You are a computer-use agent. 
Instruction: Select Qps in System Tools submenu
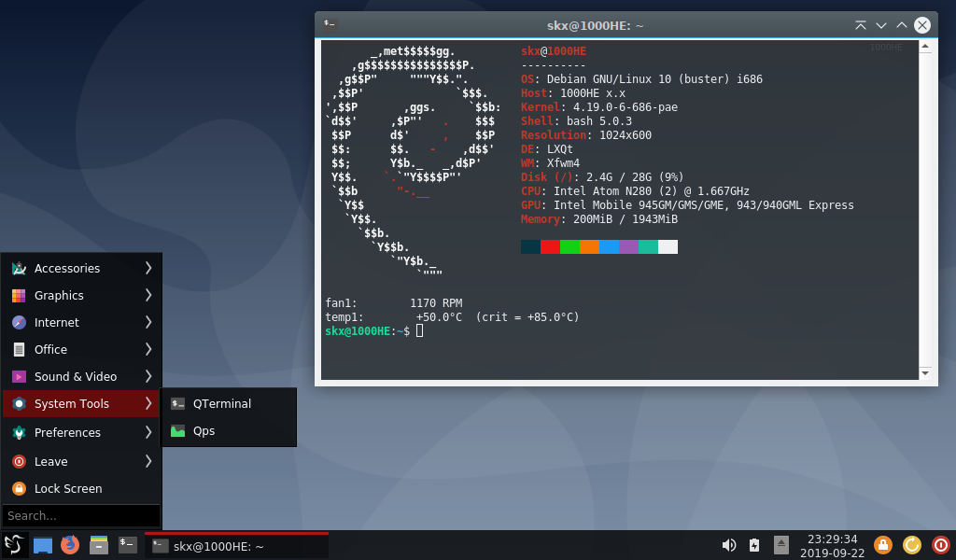click(228, 431)
